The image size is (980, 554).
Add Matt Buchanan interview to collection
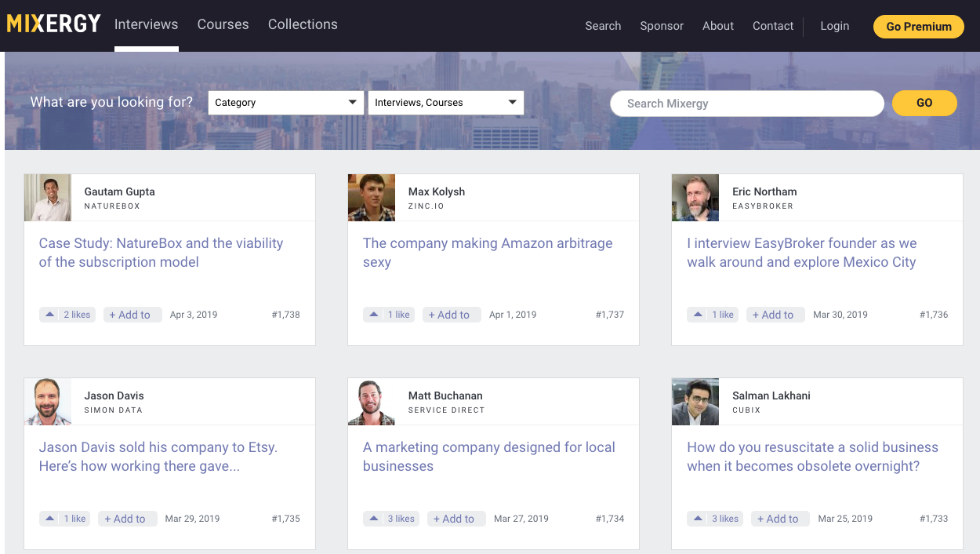[x=456, y=519]
